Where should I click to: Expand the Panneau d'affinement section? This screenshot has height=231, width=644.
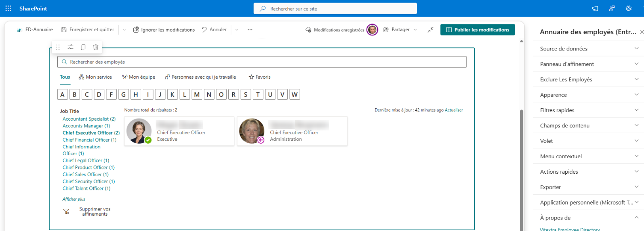pyautogui.click(x=589, y=64)
